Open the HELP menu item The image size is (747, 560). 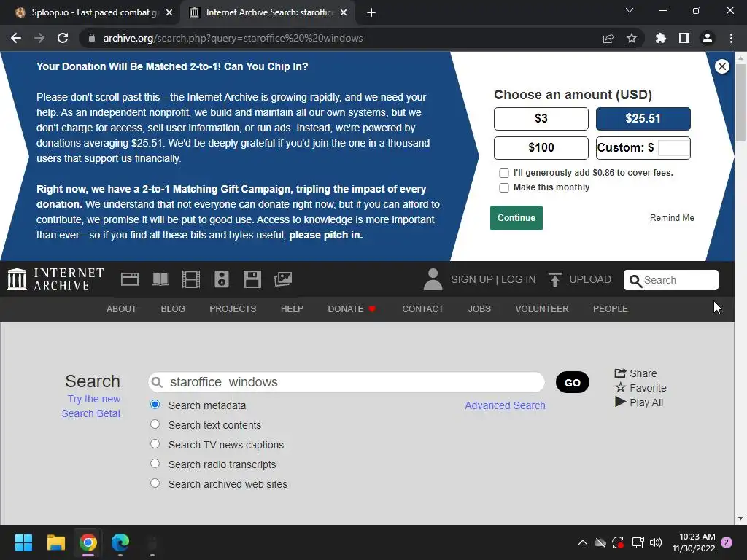292,309
